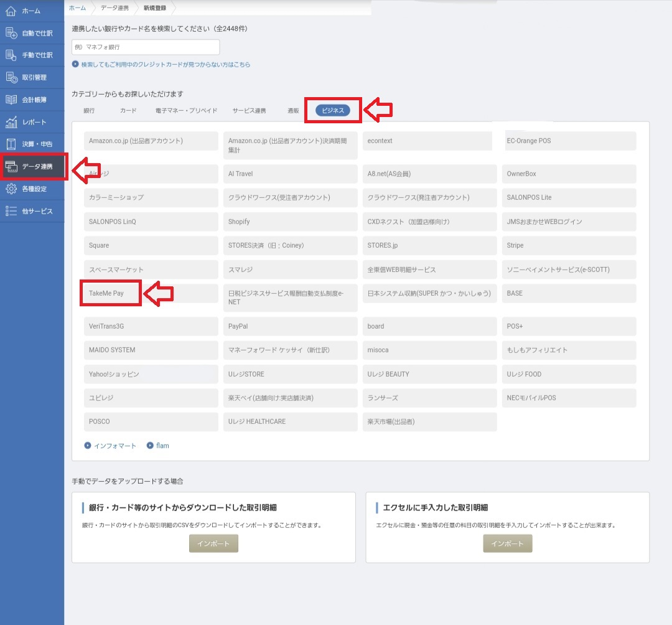Open the flam link

[162, 446]
